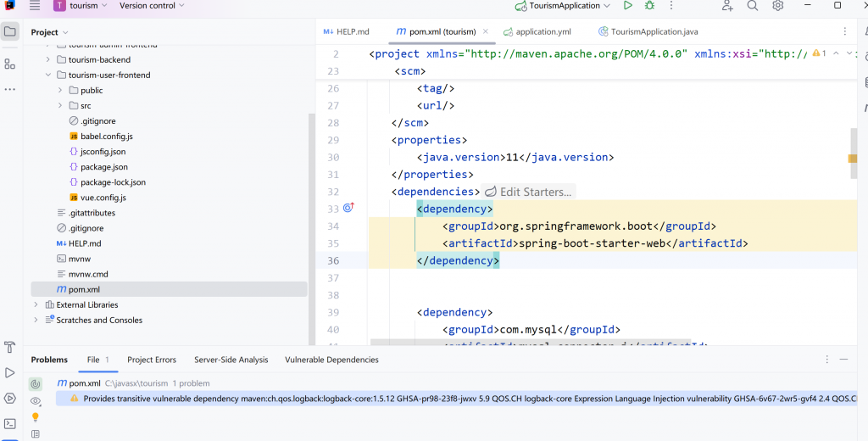
Task: Debug TourismApplication with the bug icon
Action: [x=649, y=6]
